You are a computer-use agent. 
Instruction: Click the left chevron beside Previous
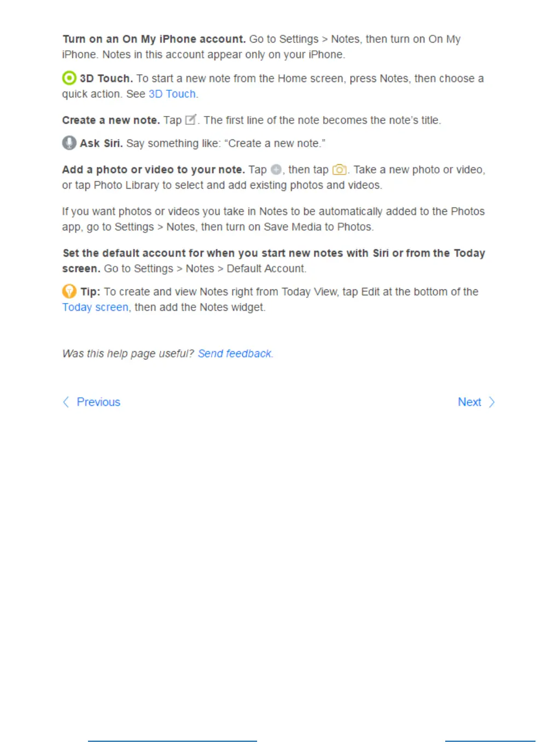point(66,402)
